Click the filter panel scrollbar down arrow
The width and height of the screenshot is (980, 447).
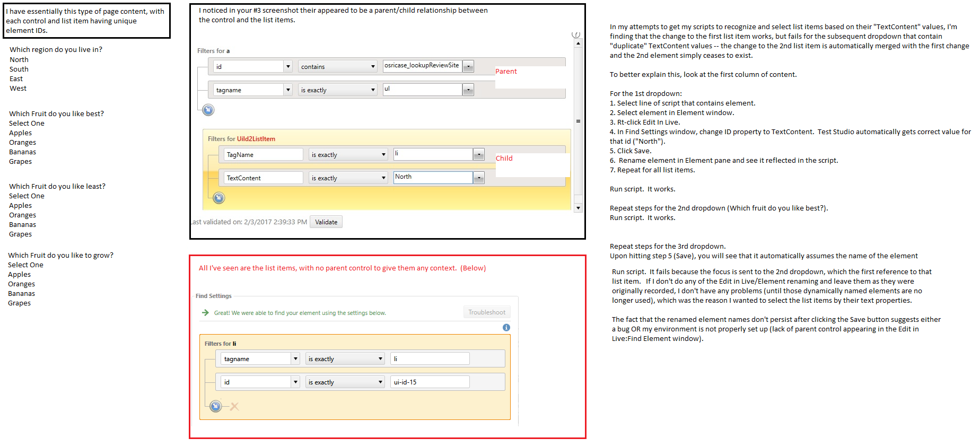(x=578, y=208)
